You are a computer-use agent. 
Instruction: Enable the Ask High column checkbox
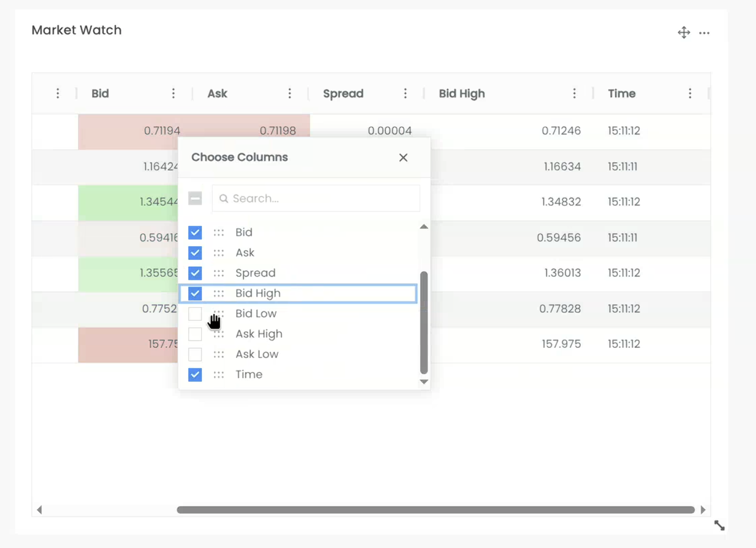tap(195, 334)
